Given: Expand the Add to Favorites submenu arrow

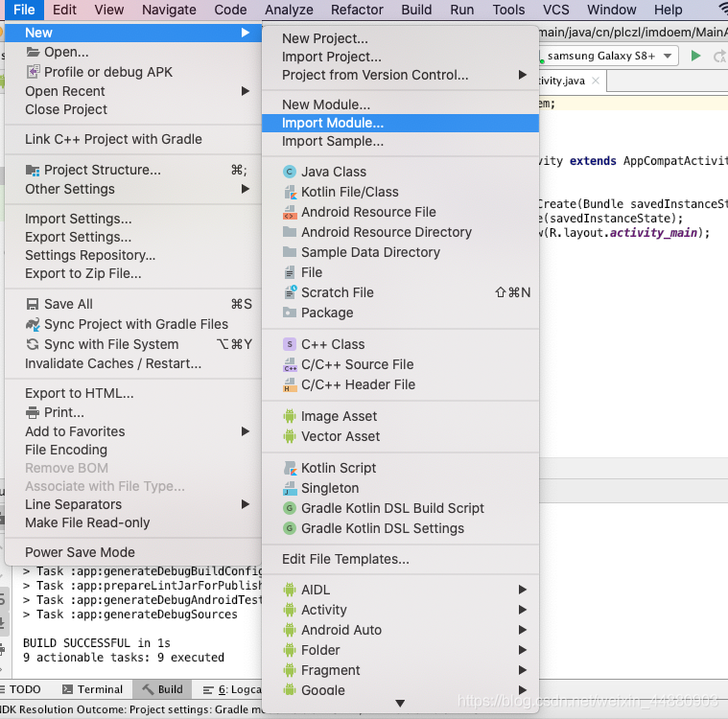Looking at the screenshot, I should point(246,431).
